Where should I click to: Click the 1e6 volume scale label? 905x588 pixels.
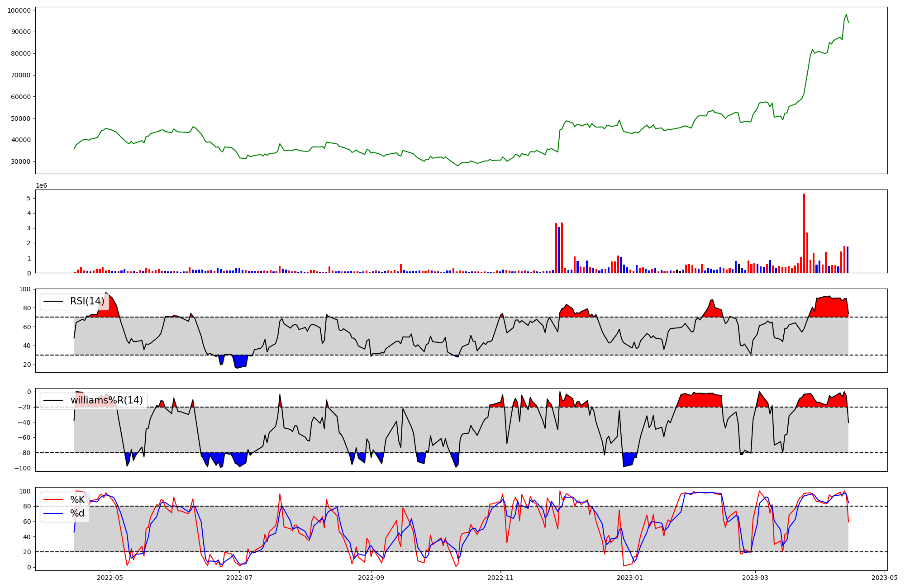tap(41, 186)
